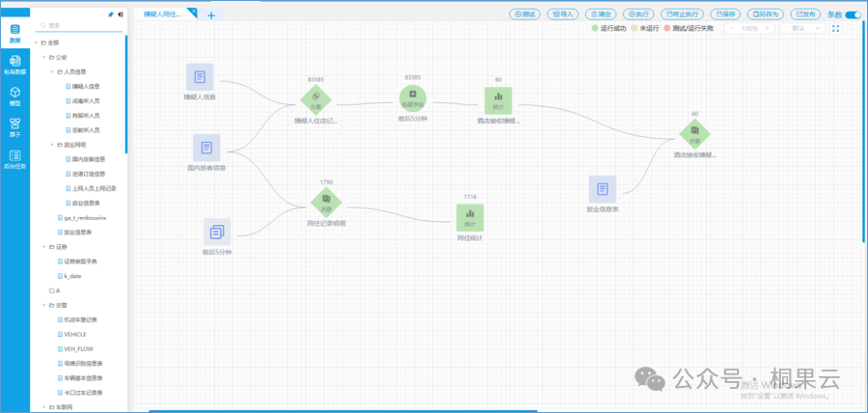Select the 同住统计 statistics node
The height and width of the screenshot is (413, 868).
tap(470, 217)
